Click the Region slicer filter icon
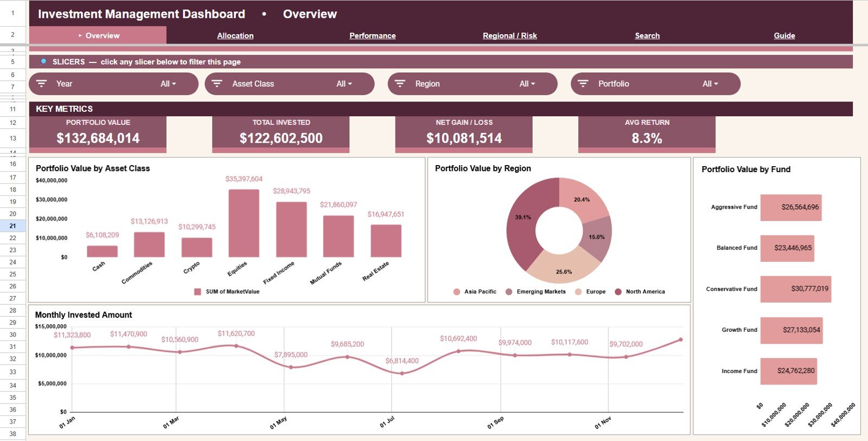This screenshot has width=868, height=441. [400, 84]
